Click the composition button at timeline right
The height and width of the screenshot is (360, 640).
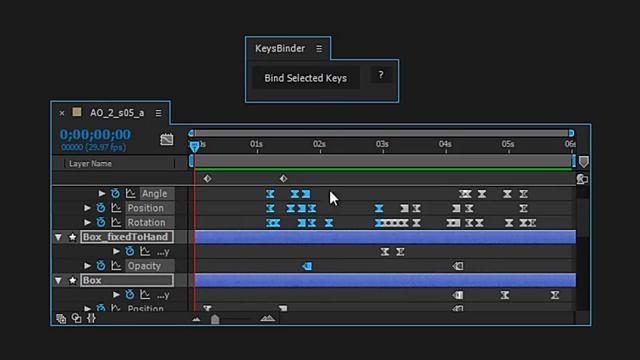(x=582, y=179)
